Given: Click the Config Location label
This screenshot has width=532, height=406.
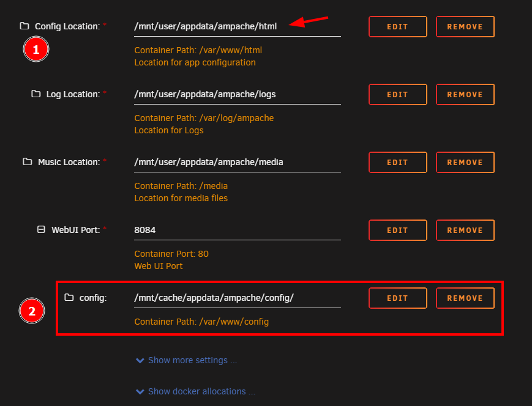Looking at the screenshot, I should point(67,26).
